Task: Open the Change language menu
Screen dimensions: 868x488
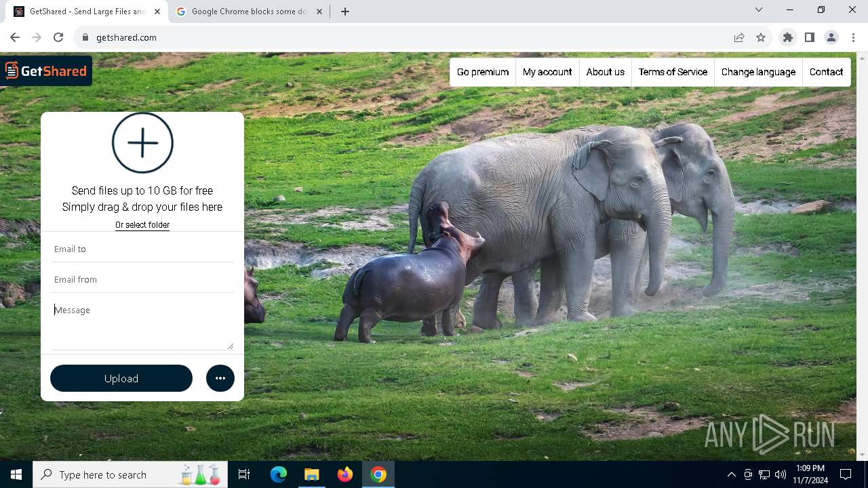Action: [758, 72]
